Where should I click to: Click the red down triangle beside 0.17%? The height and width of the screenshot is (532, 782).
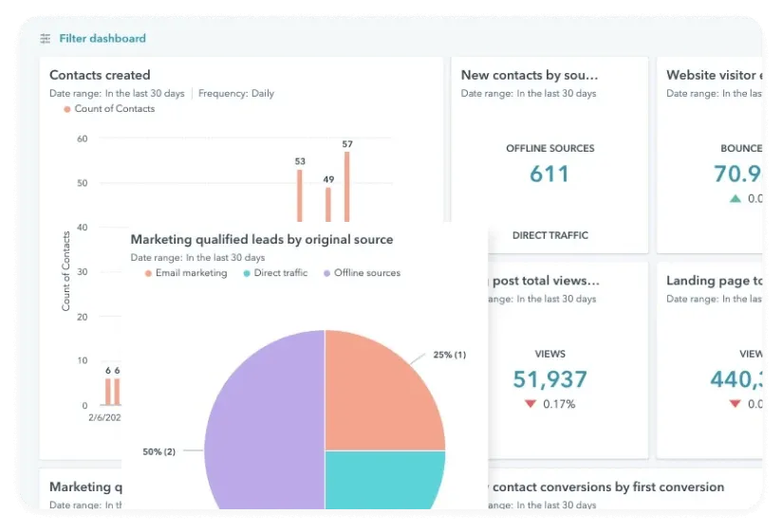531,404
